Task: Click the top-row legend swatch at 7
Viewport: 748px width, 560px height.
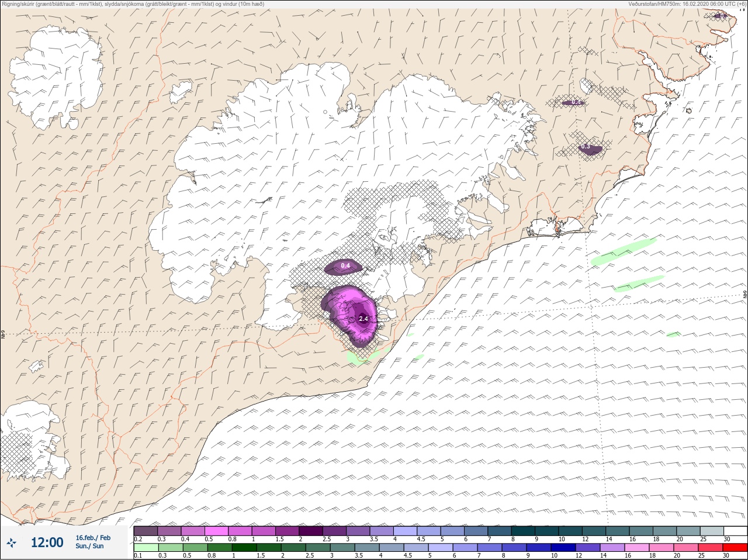Action: point(500,531)
